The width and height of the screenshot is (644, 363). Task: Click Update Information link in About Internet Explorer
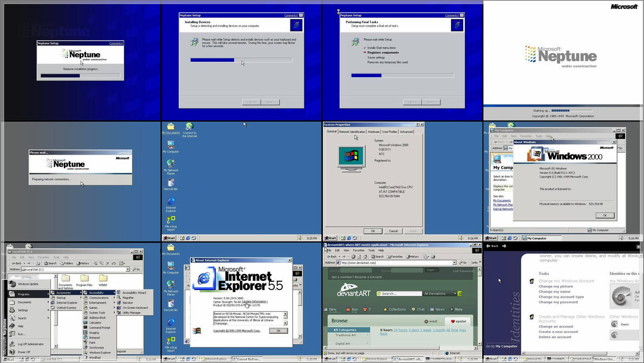[x=255, y=301]
